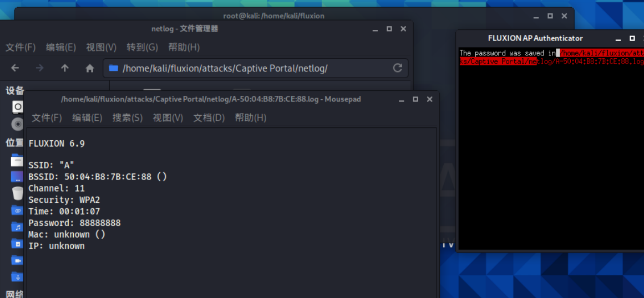The width and height of the screenshot is (644, 298).
Task: Close root@kali fluxion terminal window
Action: pos(564,17)
